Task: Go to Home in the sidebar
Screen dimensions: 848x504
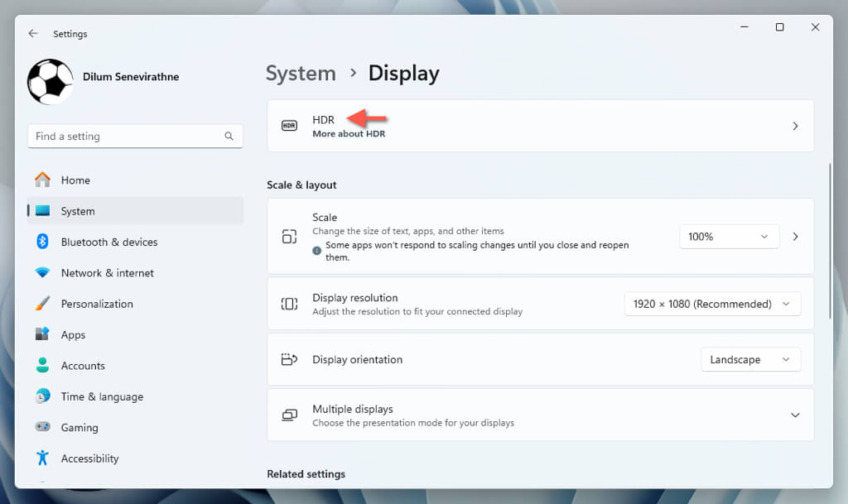Action: (x=135, y=180)
